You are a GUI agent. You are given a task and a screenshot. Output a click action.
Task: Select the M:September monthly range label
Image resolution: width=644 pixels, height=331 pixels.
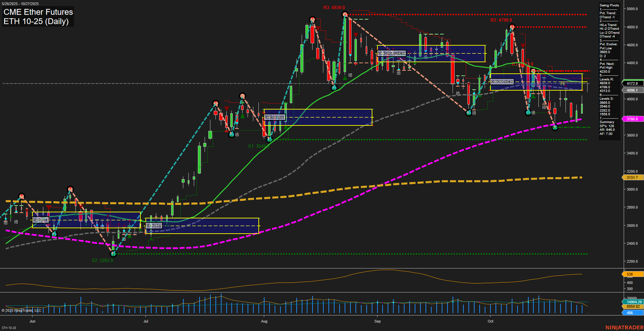[392, 53]
